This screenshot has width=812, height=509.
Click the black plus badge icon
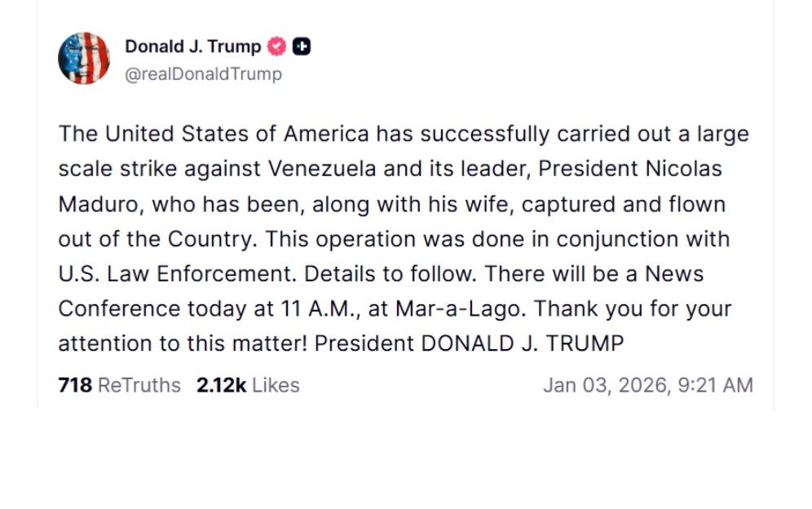302,46
